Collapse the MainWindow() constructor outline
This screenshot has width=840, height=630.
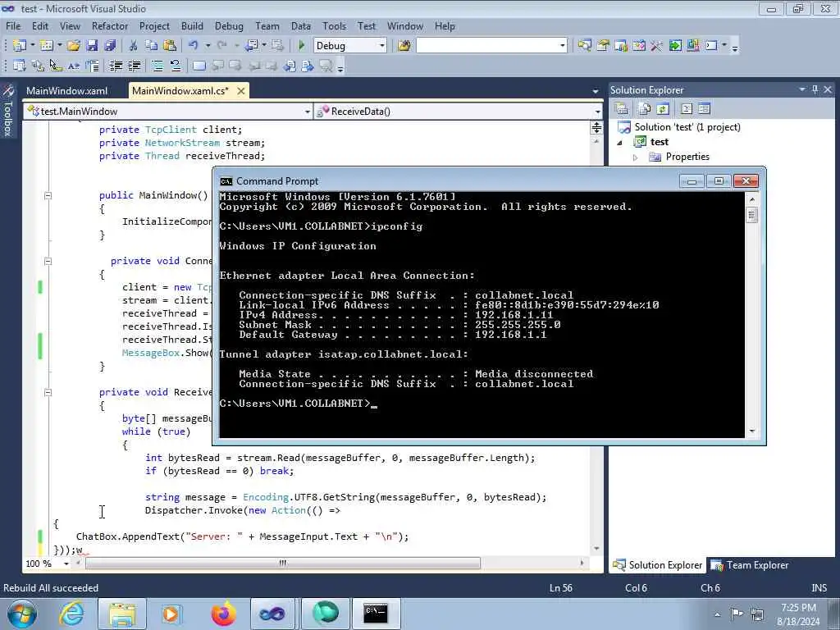48,195
